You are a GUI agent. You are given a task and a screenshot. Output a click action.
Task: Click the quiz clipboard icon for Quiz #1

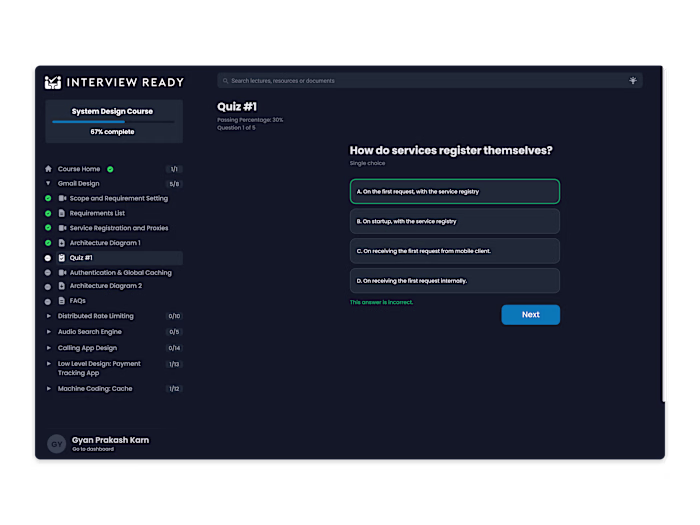62,258
